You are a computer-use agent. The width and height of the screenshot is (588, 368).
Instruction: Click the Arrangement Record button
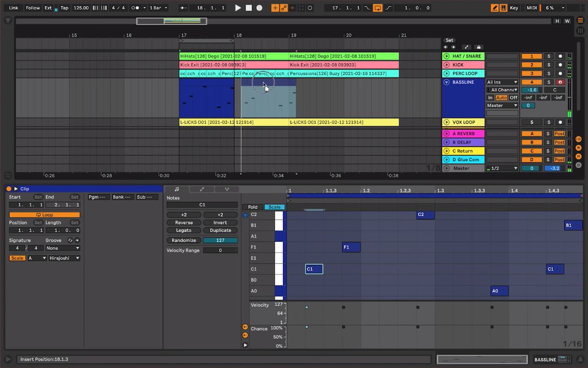coord(259,8)
